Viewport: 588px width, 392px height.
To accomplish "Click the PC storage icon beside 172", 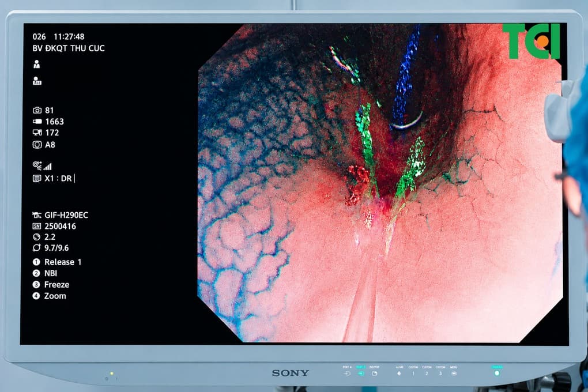I will click(x=37, y=133).
